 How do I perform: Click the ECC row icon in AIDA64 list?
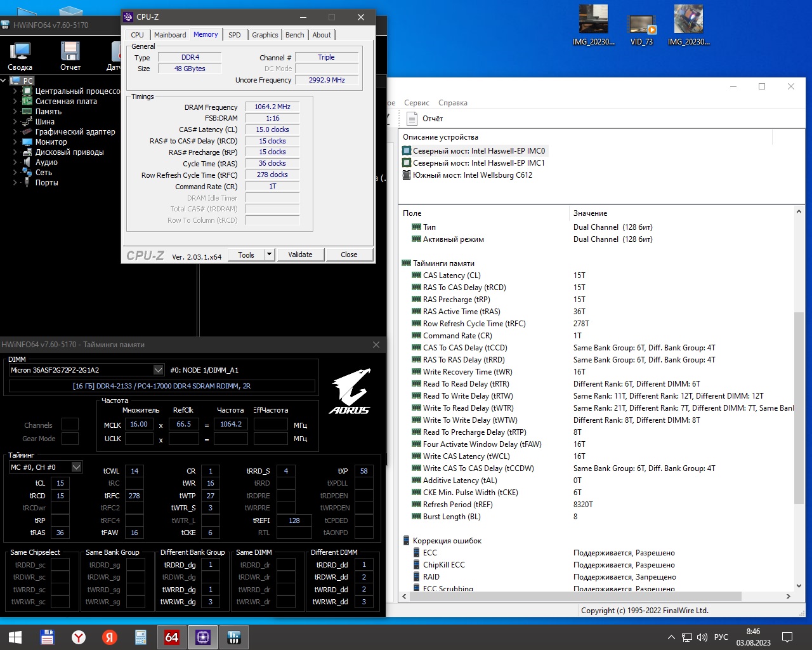(x=416, y=553)
